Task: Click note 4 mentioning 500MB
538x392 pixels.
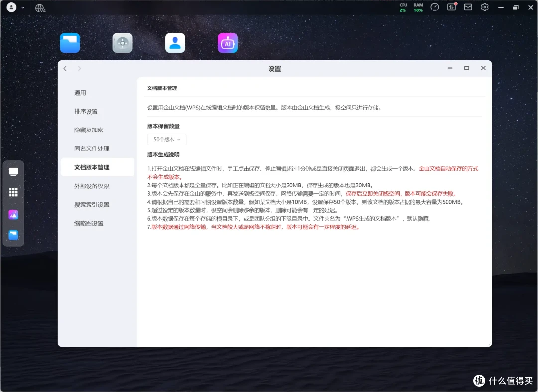Action: pos(306,202)
